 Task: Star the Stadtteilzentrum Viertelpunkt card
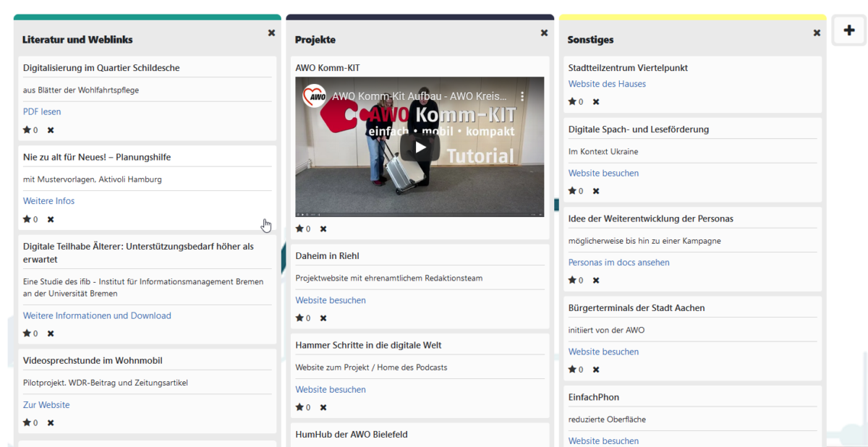point(572,102)
